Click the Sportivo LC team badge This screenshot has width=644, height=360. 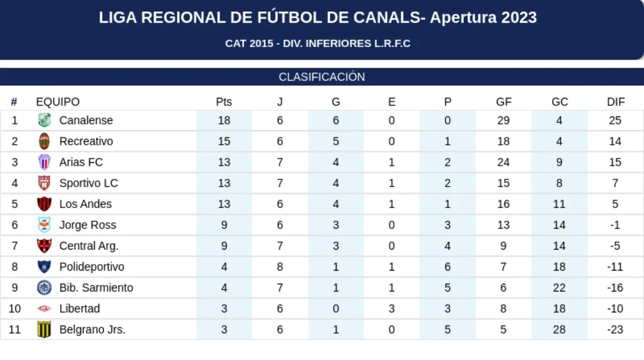pos(44,183)
